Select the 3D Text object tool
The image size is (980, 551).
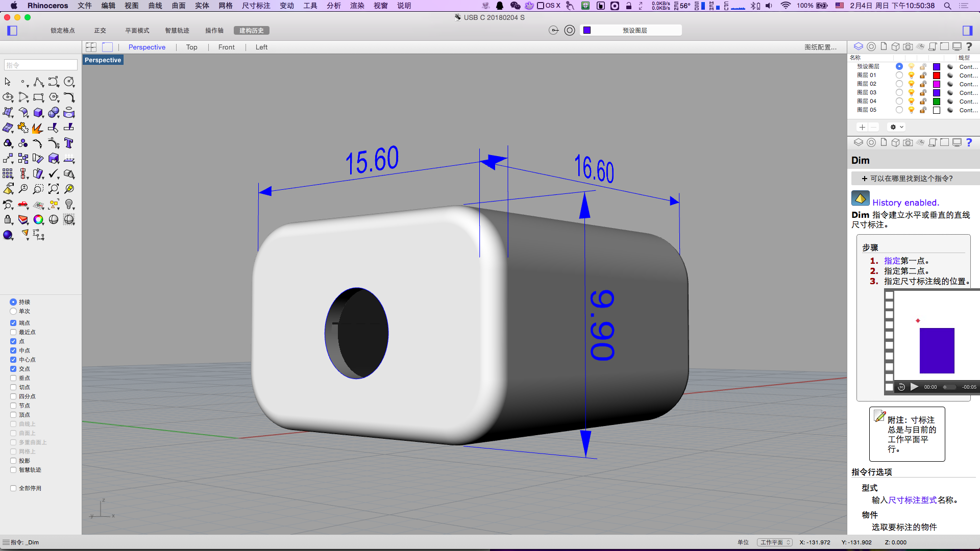69,143
